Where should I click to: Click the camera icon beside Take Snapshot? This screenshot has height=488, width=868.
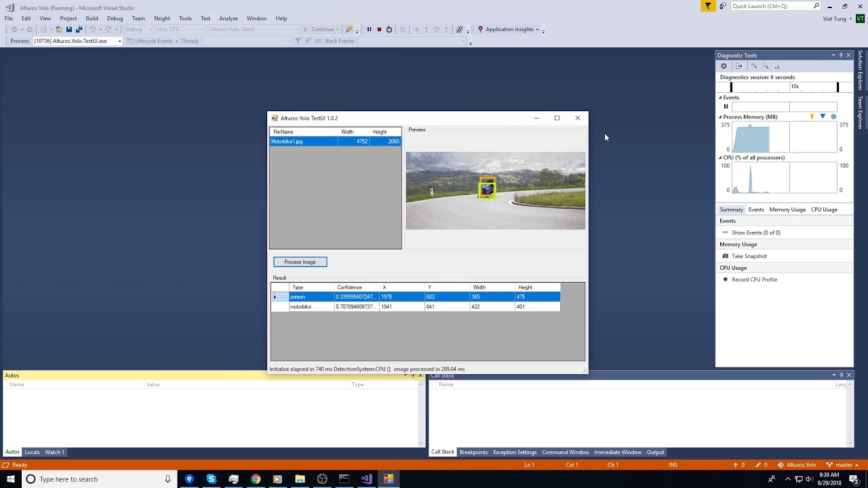coord(726,256)
